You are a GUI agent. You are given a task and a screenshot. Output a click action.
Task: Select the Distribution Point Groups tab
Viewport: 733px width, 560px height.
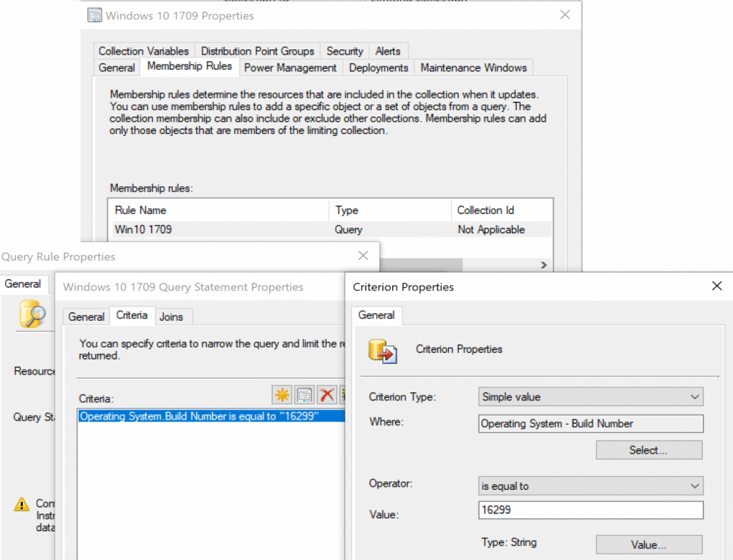tap(257, 51)
